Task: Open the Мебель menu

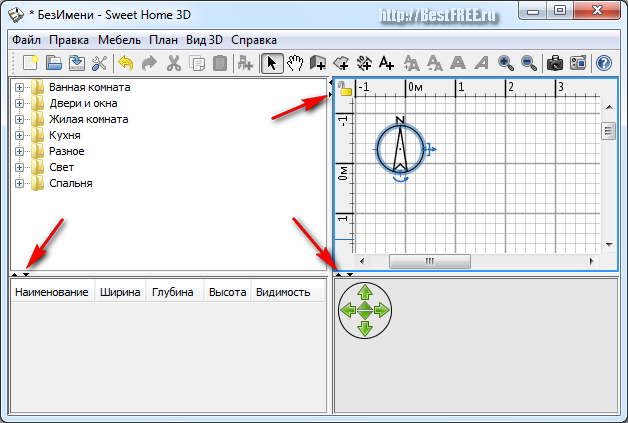Action: (119, 40)
